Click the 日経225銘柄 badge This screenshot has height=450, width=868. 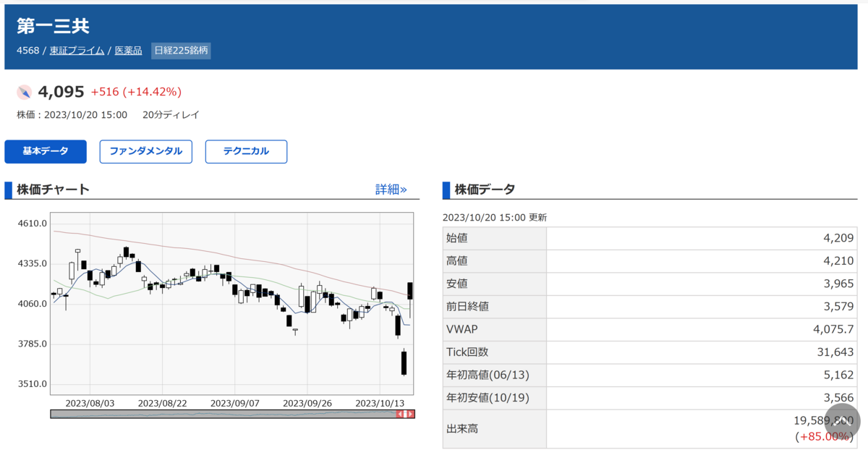point(181,51)
